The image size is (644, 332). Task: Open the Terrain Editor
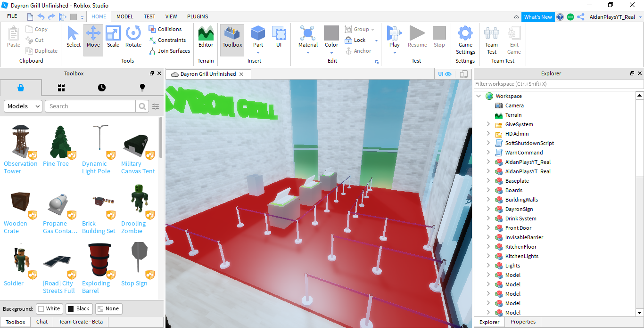point(206,37)
